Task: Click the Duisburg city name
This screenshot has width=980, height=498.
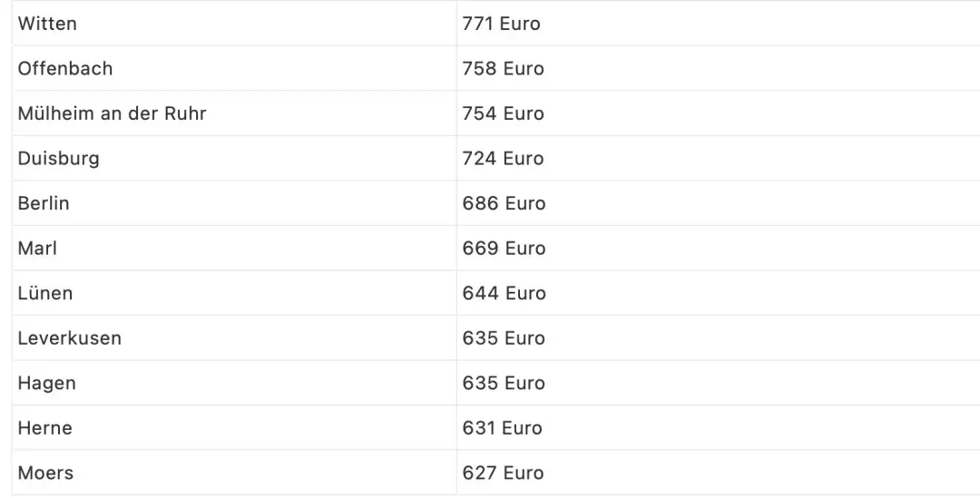Action: pyautogui.click(x=59, y=158)
